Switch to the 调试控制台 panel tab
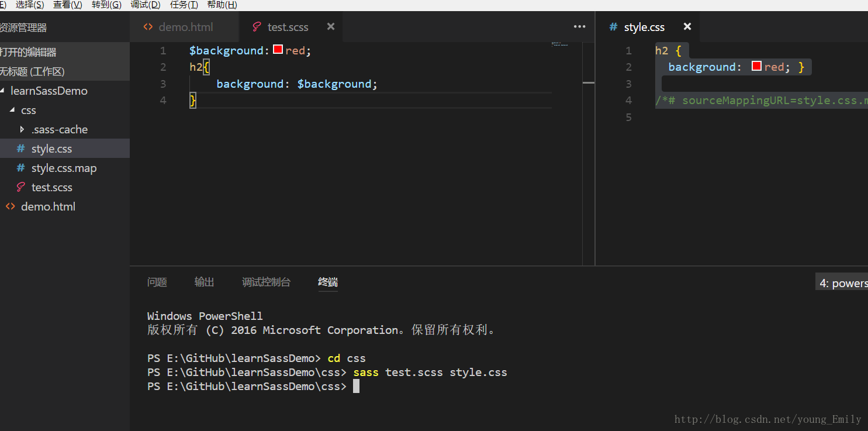The height and width of the screenshot is (431, 868). point(266,282)
